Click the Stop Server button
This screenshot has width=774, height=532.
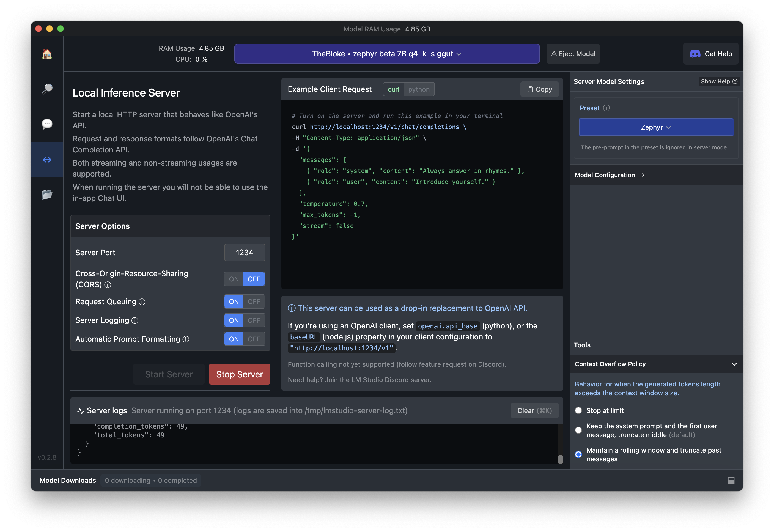[x=239, y=374]
